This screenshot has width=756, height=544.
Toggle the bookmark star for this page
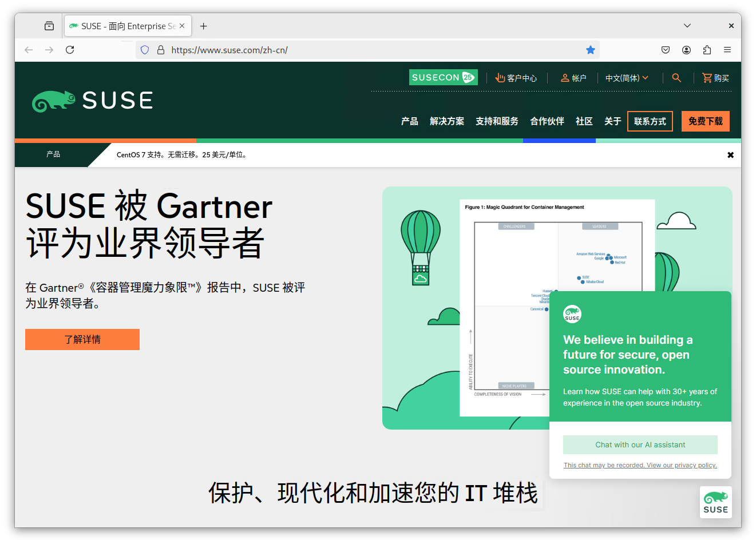[591, 50]
